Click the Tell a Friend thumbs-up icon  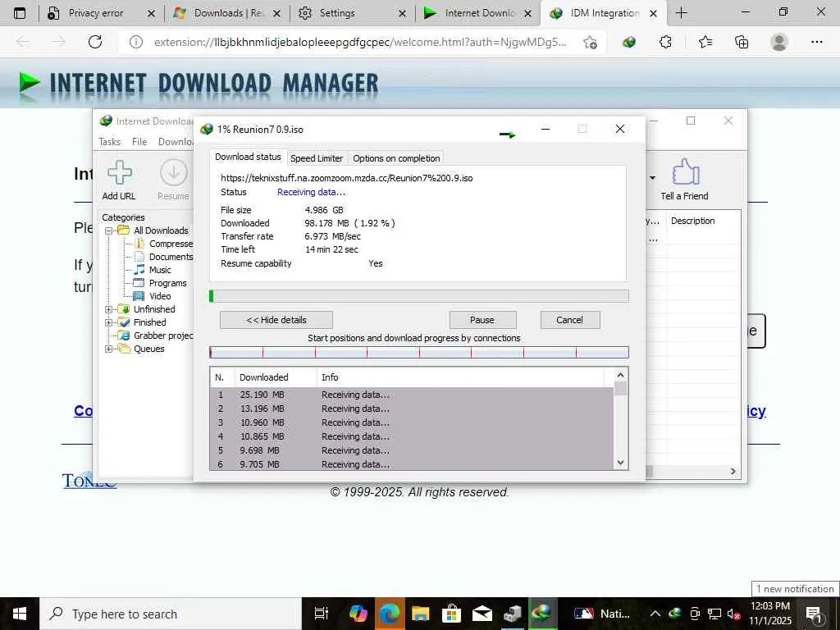(x=685, y=172)
